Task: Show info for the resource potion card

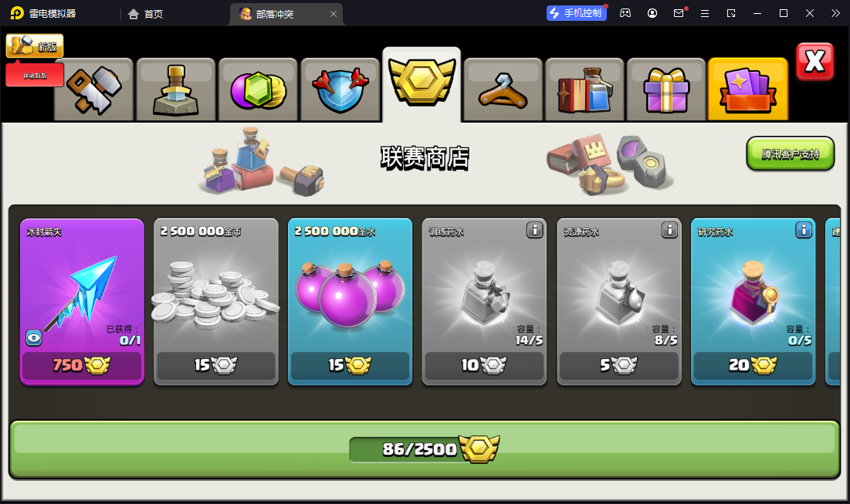Action: tap(669, 230)
